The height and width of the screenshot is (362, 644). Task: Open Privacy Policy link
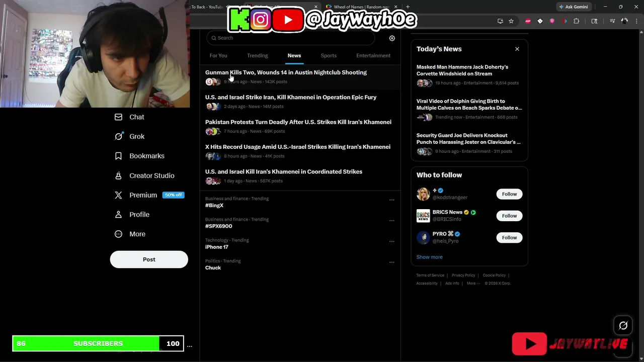pyautogui.click(x=463, y=275)
